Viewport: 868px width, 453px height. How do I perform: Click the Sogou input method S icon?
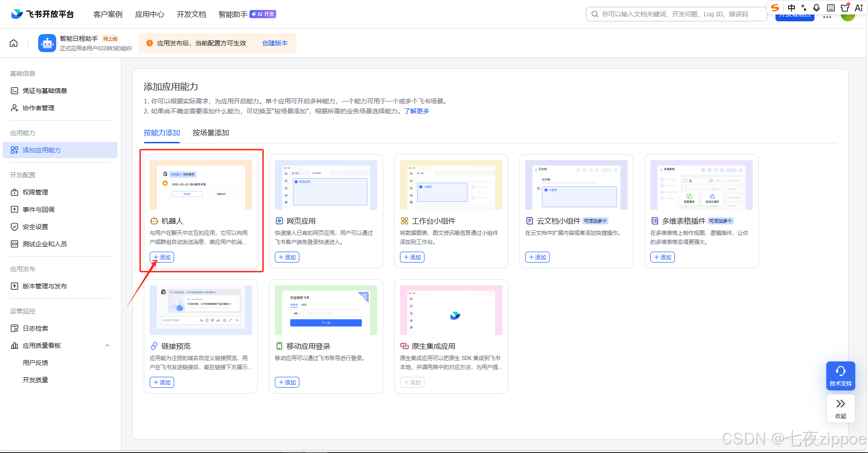tap(775, 8)
